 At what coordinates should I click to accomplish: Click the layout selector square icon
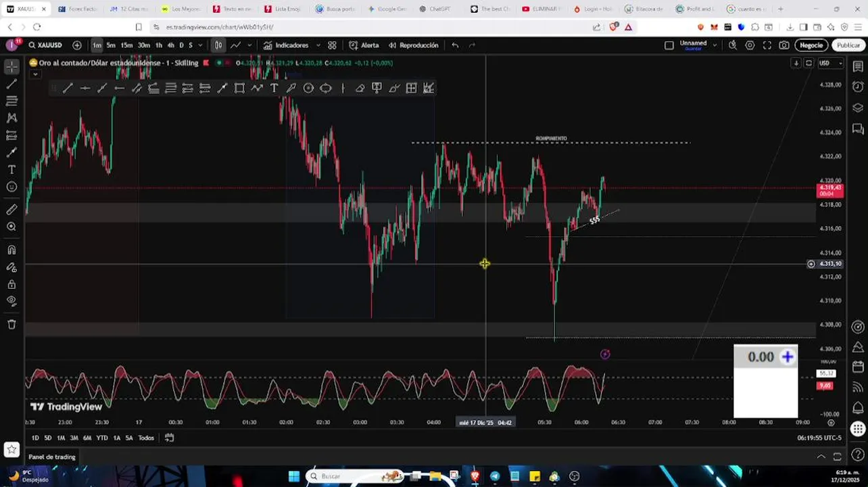coord(669,45)
